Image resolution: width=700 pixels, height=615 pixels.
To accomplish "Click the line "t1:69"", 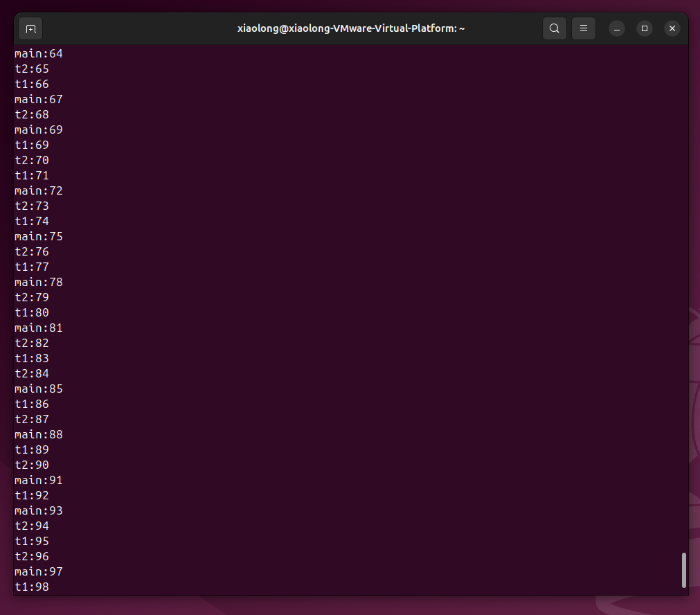I will pyautogui.click(x=32, y=145).
